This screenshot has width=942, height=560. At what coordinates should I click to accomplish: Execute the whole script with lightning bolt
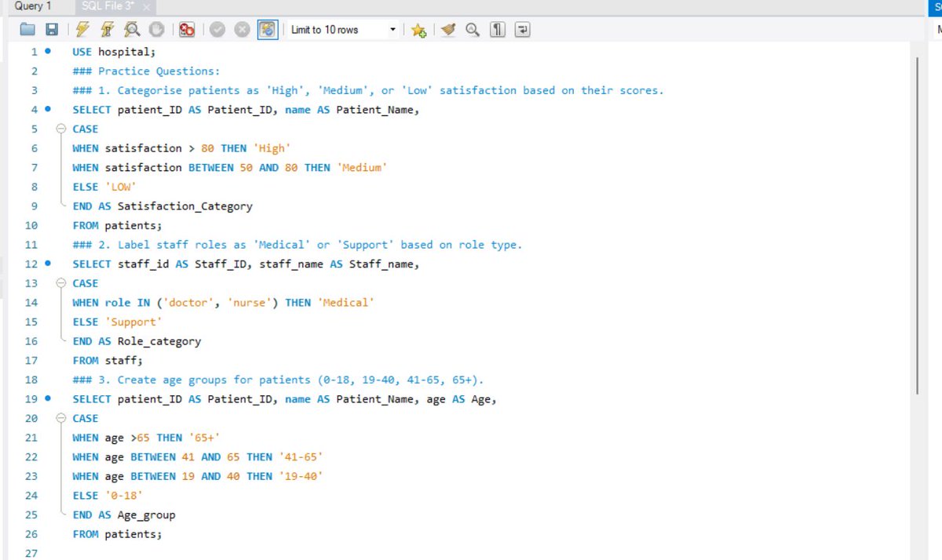click(x=82, y=30)
